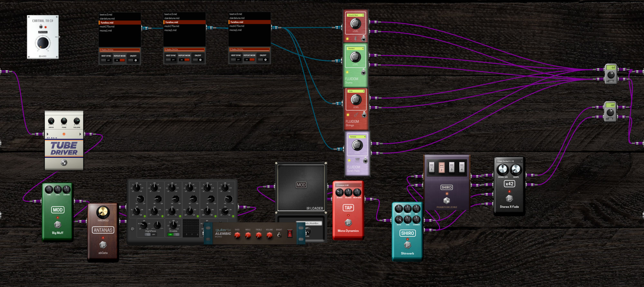The width and height of the screenshot is (644, 287).
Task: Click the Alembic Treble red knob
Action: click(259, 235)
